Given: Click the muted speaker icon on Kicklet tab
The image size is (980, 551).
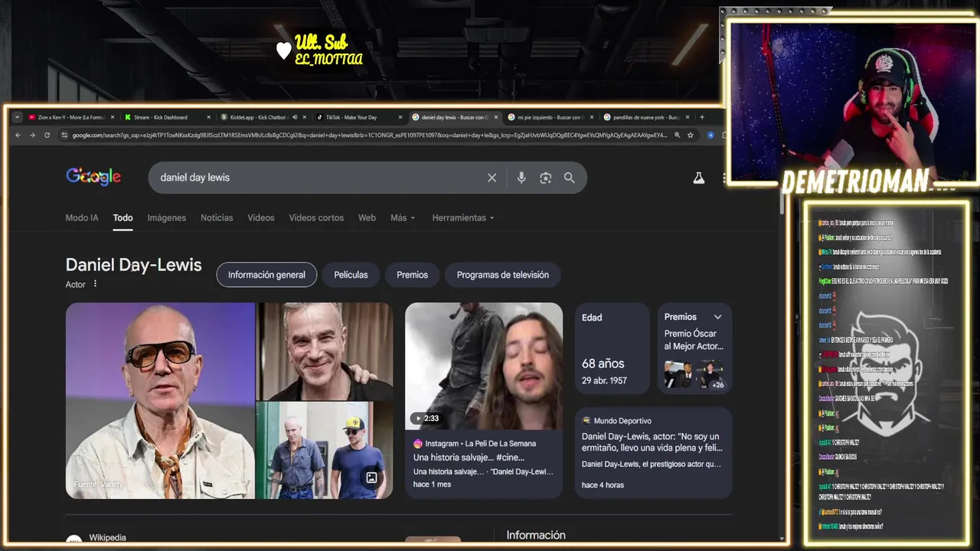Looking at the screenshot, I should point(296,117).
